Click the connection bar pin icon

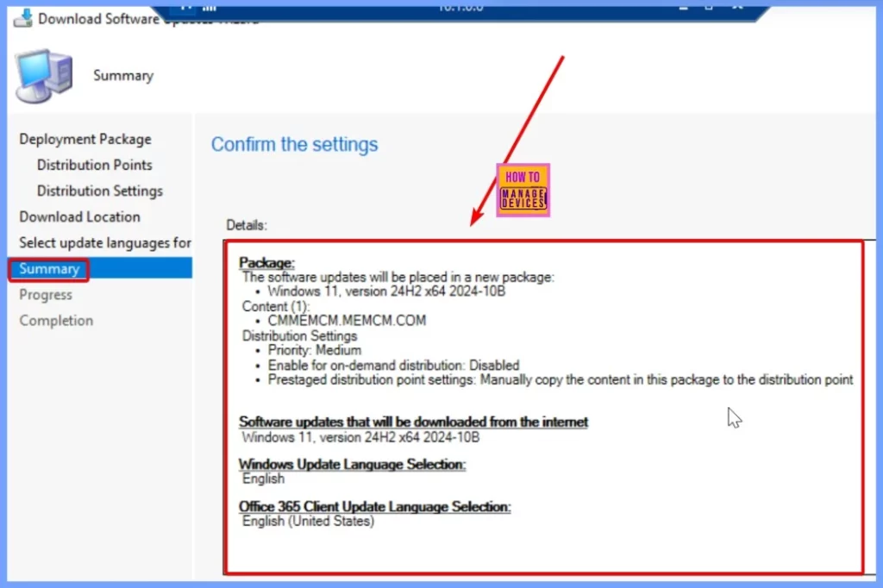[x=186, y=7]
